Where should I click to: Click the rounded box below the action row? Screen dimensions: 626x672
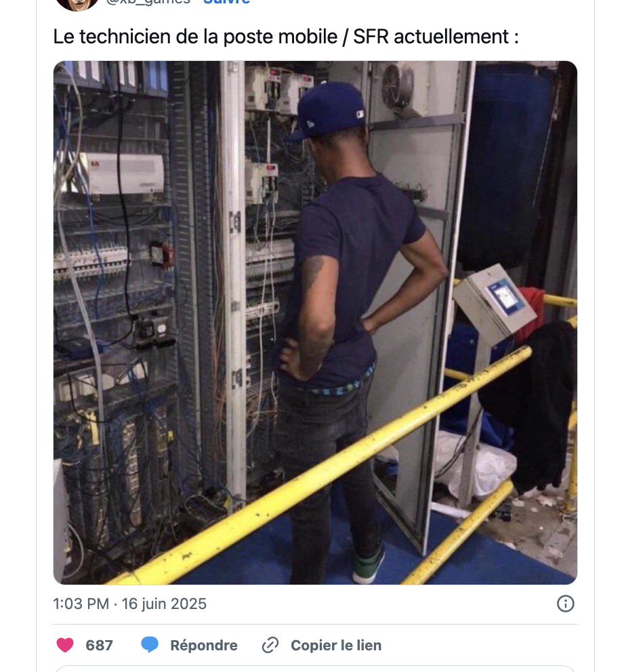(x=315, y=669)
